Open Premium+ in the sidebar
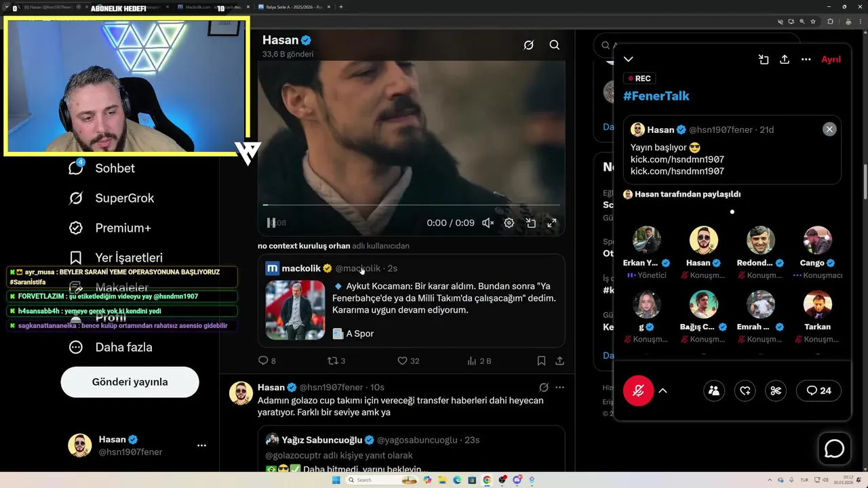This screenshot has width=868, height=488. tap(110, 228)
